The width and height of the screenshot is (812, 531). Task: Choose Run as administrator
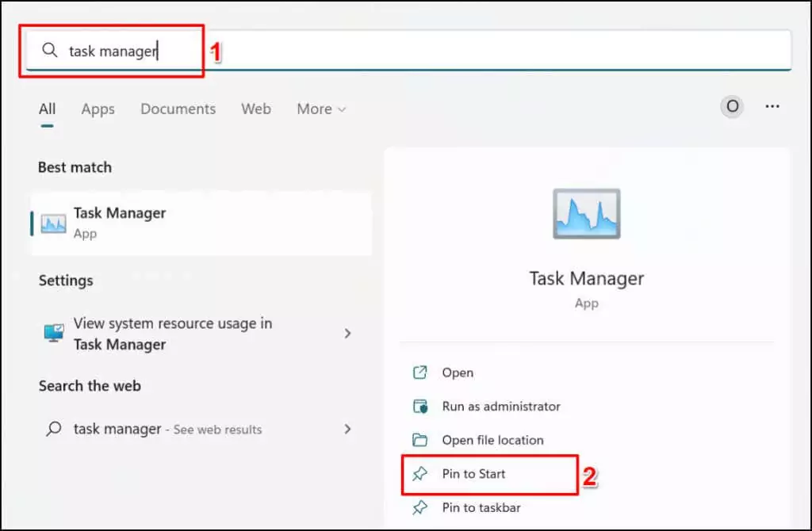tap(501, 407)
